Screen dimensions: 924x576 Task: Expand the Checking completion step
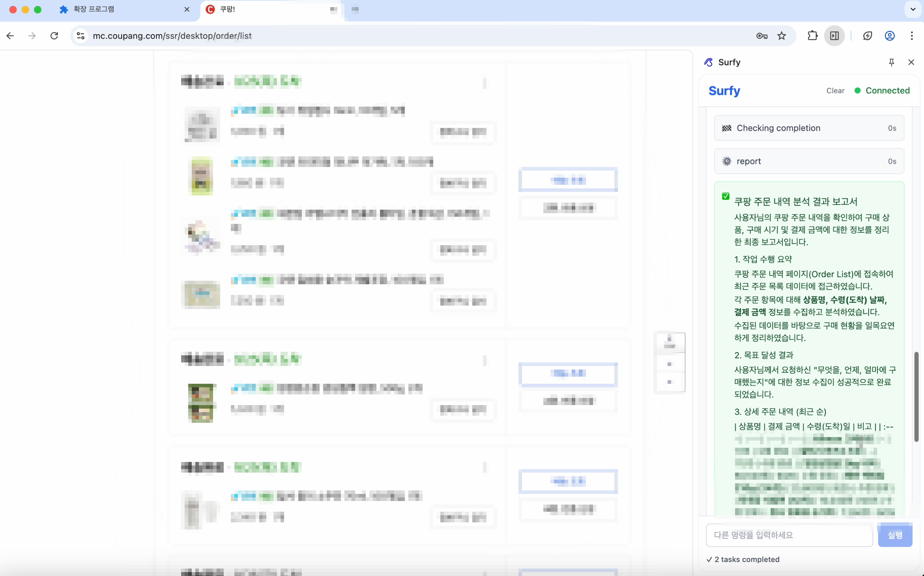809,128
